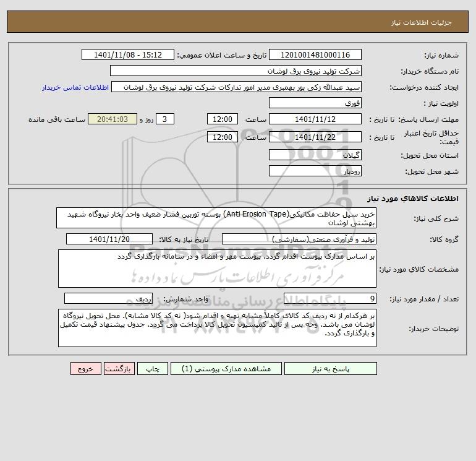476x461 pixels.
Task: Click the استان محل تحویل label
Action: click(430, 155)
